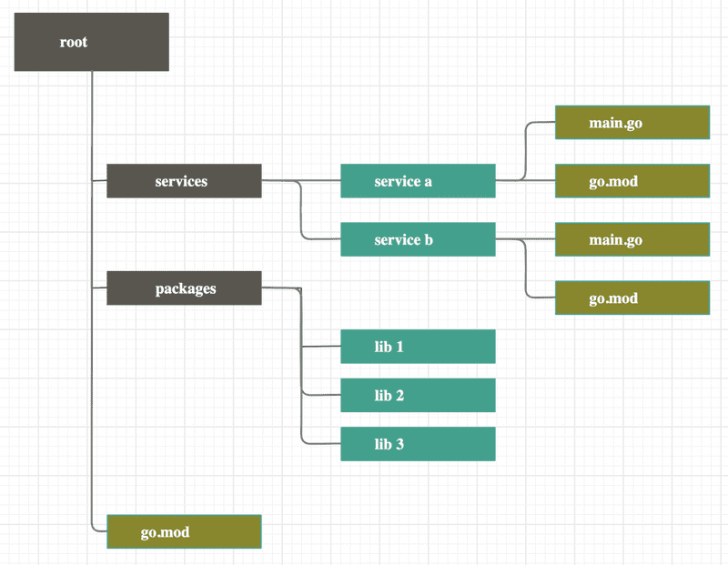
Task: Select the lib 2 node
Action: point(418,396)
